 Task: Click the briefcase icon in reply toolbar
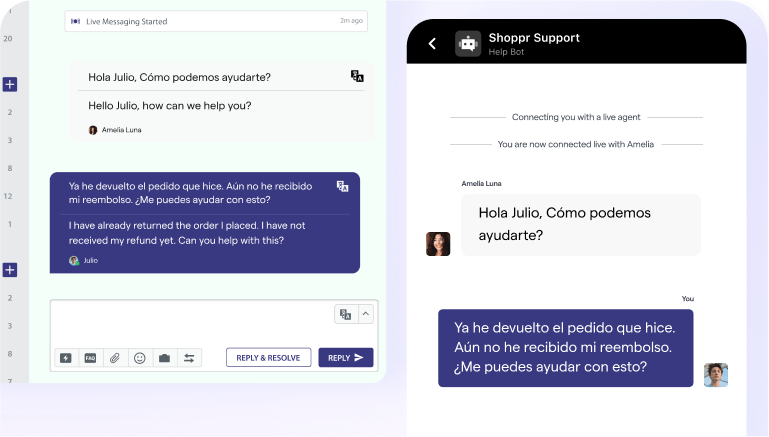click(x=164, y=358)
